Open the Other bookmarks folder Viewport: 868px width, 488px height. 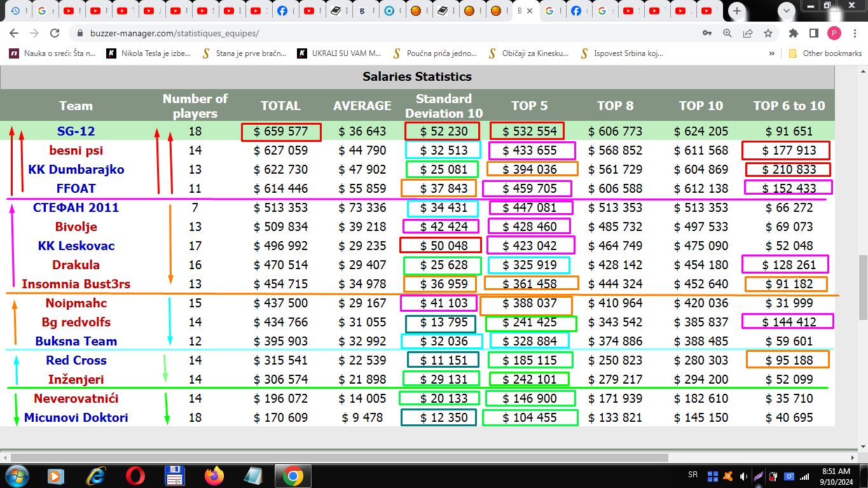coord(825,53)
